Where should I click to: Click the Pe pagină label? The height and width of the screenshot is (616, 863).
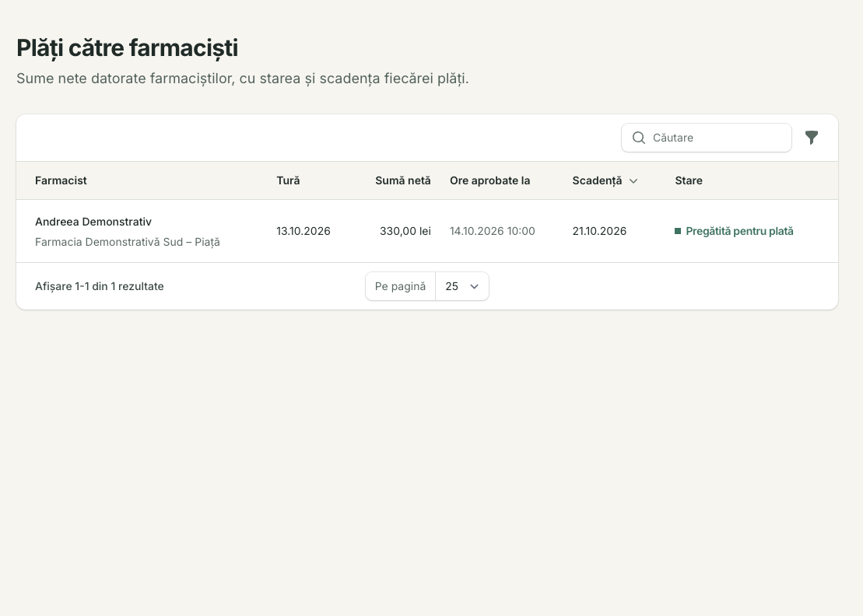[400, 286]
